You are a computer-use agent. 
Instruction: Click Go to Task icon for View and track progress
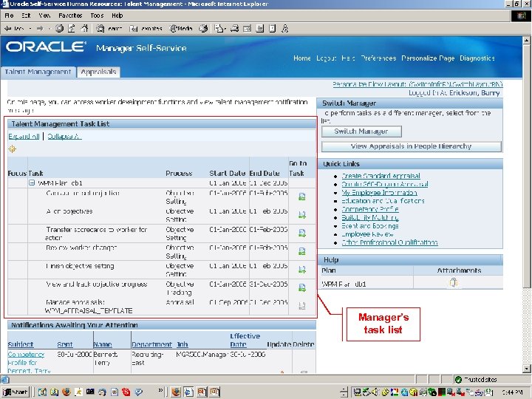point(302,287)
